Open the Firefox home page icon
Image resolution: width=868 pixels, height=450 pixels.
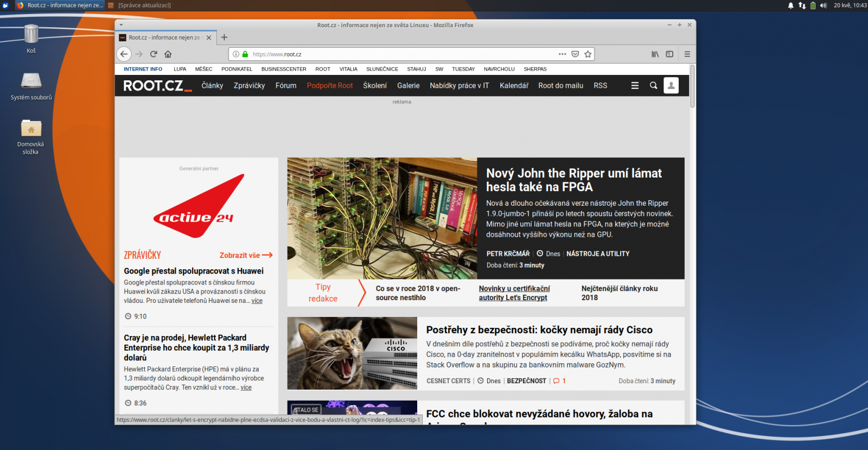point(168,54)
